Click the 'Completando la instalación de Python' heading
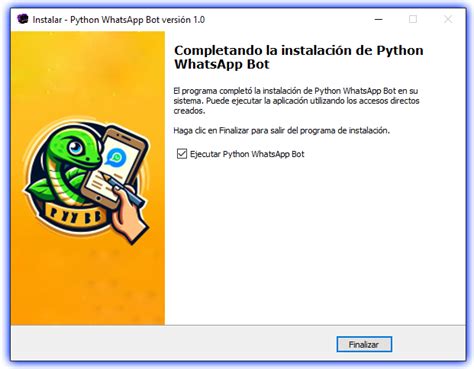Image resolution: width=474 pixels, height=369 pixels. point(299,57)
